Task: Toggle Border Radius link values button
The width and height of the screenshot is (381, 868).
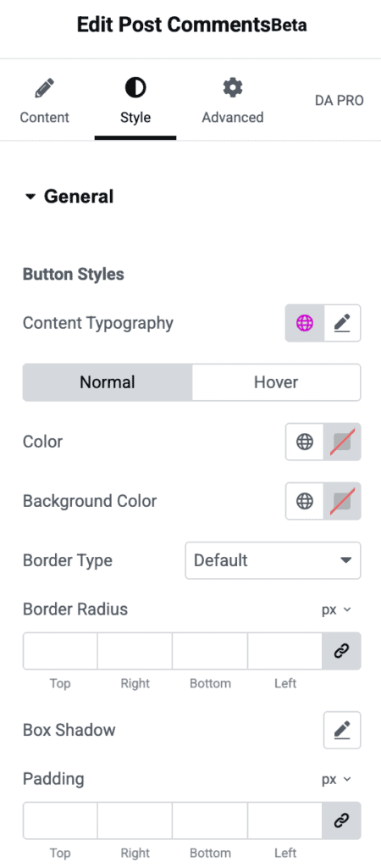Action: tap(342, 651)
